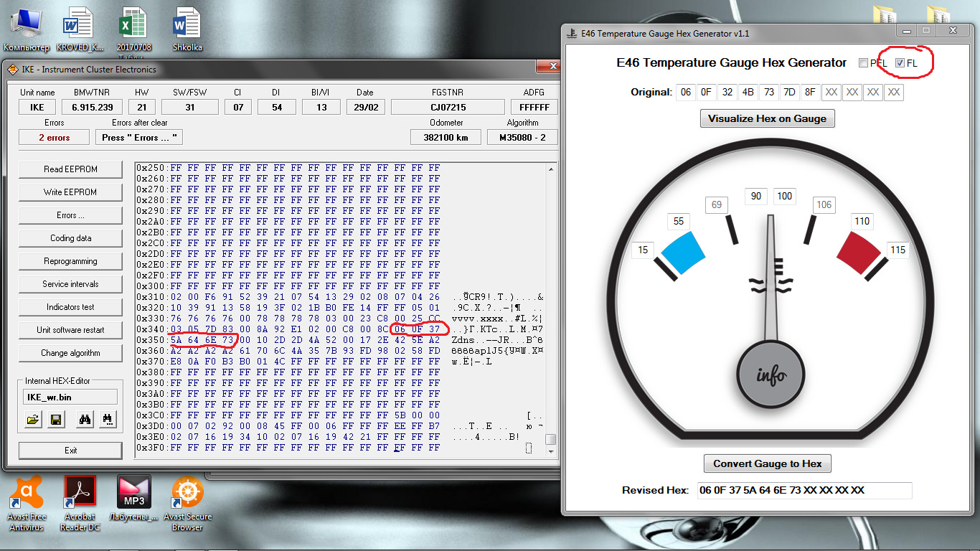Click the E46 Gauge Generator title bar icon
This screenshot has height=551, width=980.
coord(572,33)
